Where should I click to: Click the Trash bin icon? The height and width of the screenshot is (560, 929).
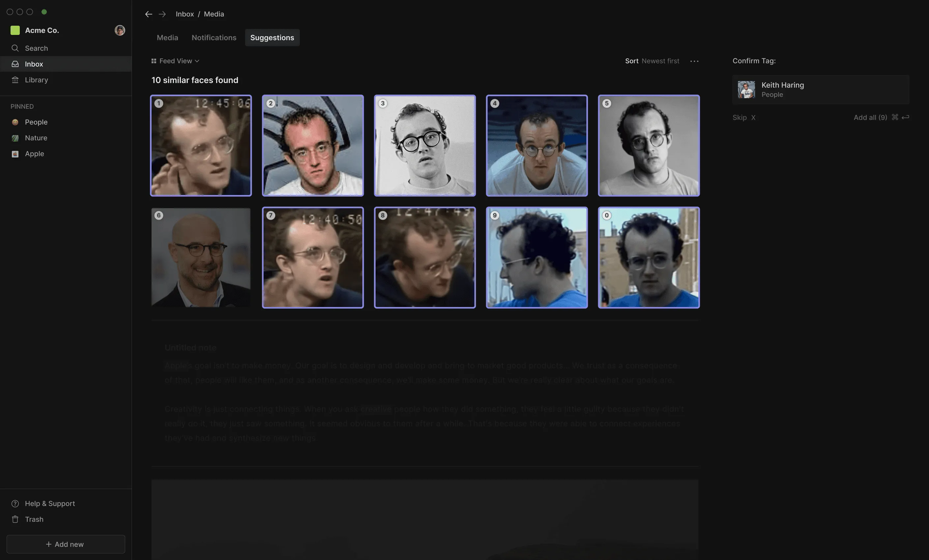click(x=15, y=519)
